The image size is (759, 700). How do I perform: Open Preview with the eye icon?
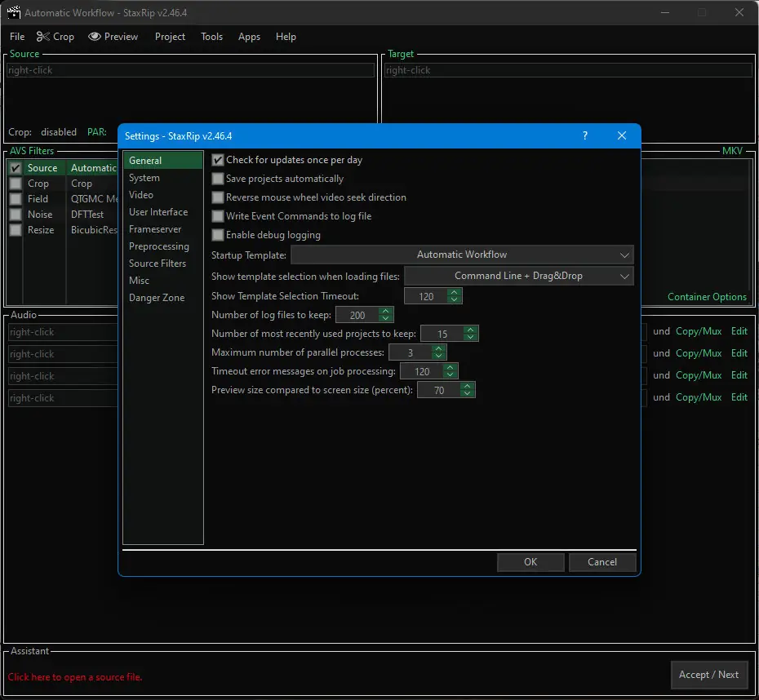pos(113,37)
